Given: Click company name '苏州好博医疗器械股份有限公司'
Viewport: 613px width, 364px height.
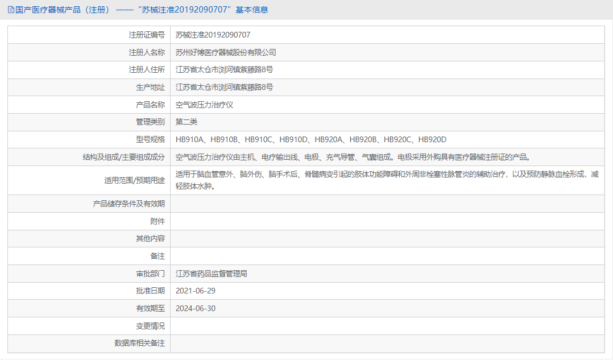Looking at the screenshot, I should pos(226,52).
